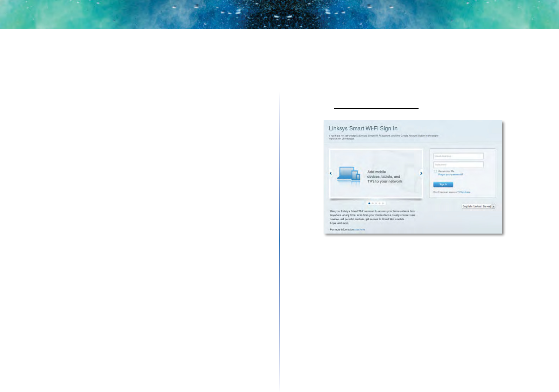
Task: Focus the Email Address field
Action: (458, 156)
